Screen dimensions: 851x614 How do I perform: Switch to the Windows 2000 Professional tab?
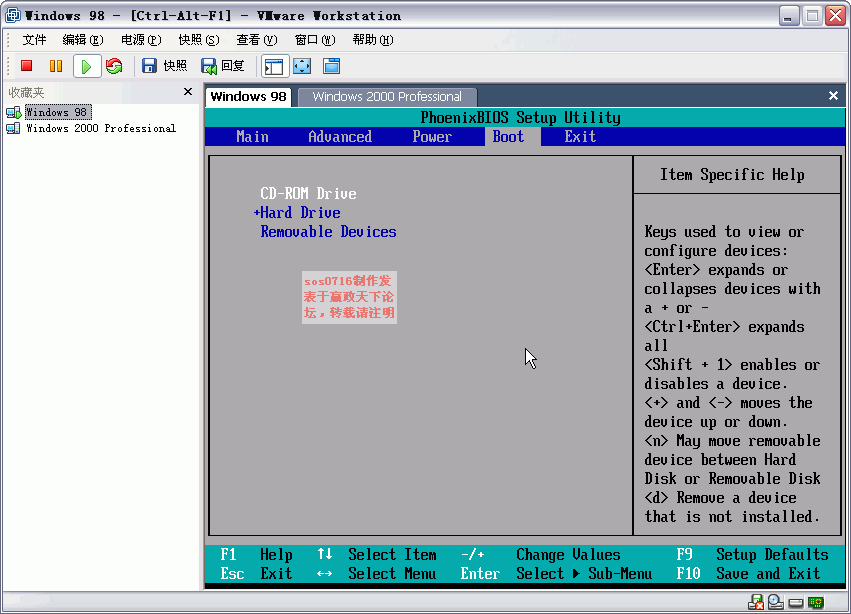(x=387, y=97)
